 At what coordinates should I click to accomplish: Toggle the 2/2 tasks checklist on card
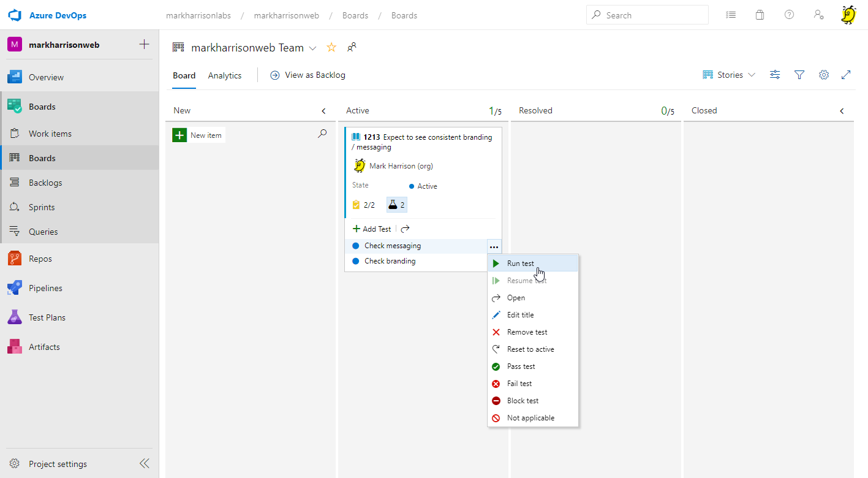(364, 205)
